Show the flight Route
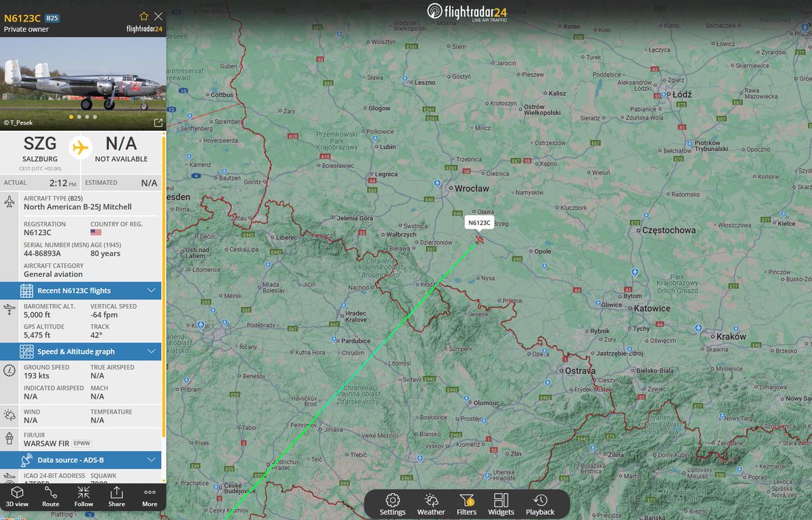This screenshot has width=812, height=520. pyautogui.click(x=51, y=496)
